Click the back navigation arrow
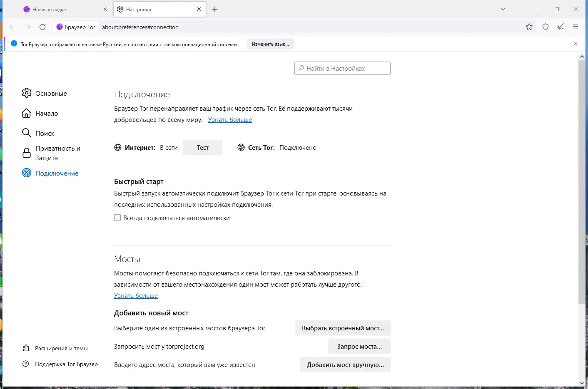Image resolution: width=588 pixels, height=389 pixels. 12,27
